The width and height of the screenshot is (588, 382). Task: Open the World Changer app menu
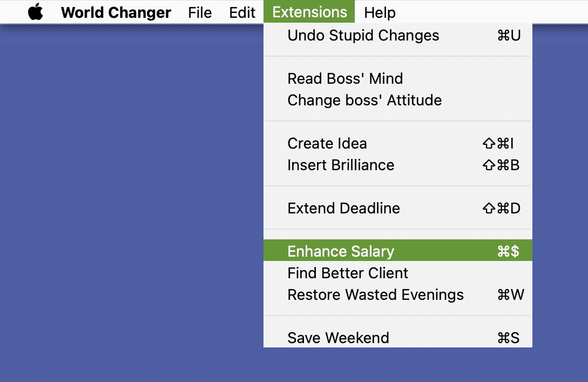(x=116, y=12)
